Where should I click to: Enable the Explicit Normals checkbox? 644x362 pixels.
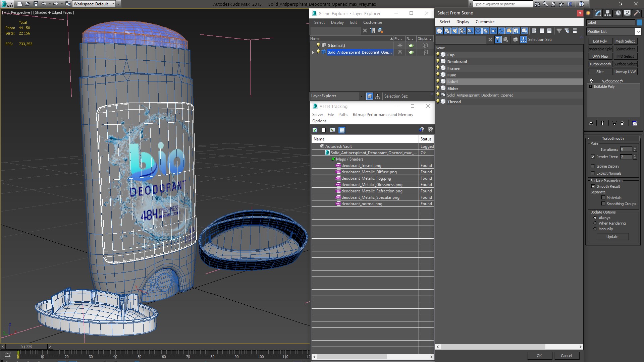(593, 173)
